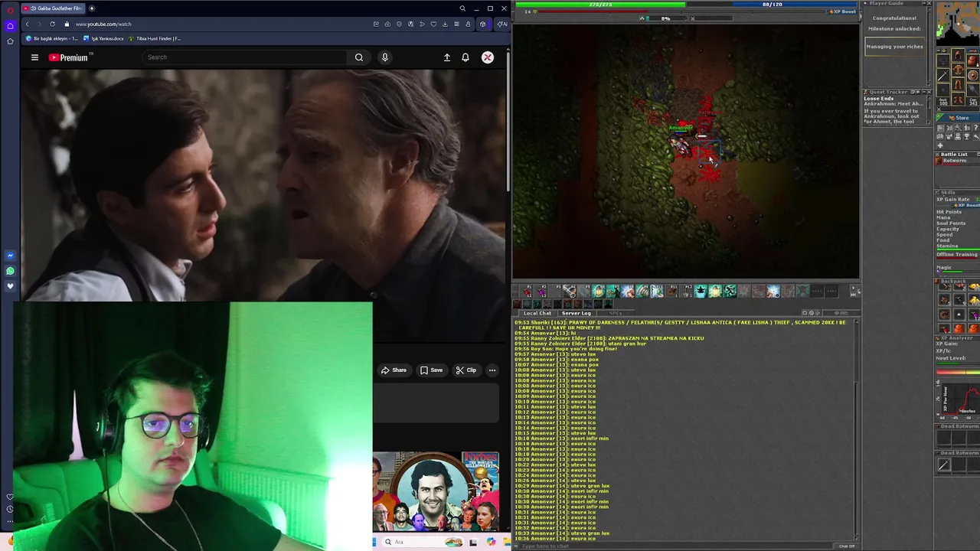Expand the action bar right arrow
This screenshot has height=551, width=980.
click(853, 288)
